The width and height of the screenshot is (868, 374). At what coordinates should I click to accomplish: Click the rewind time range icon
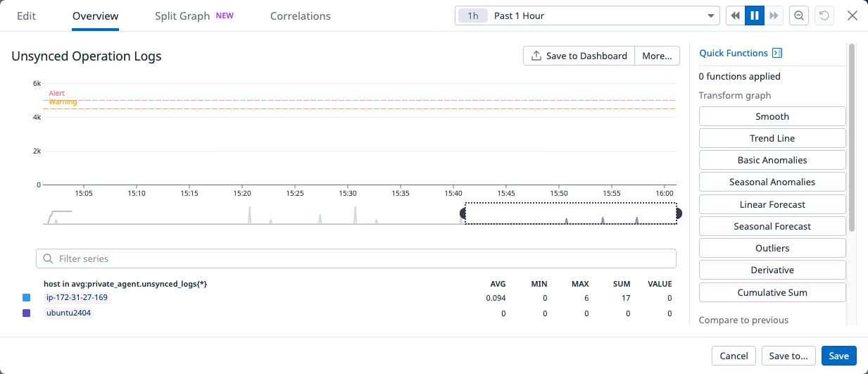pyautogui.click(x=736, y=15)
